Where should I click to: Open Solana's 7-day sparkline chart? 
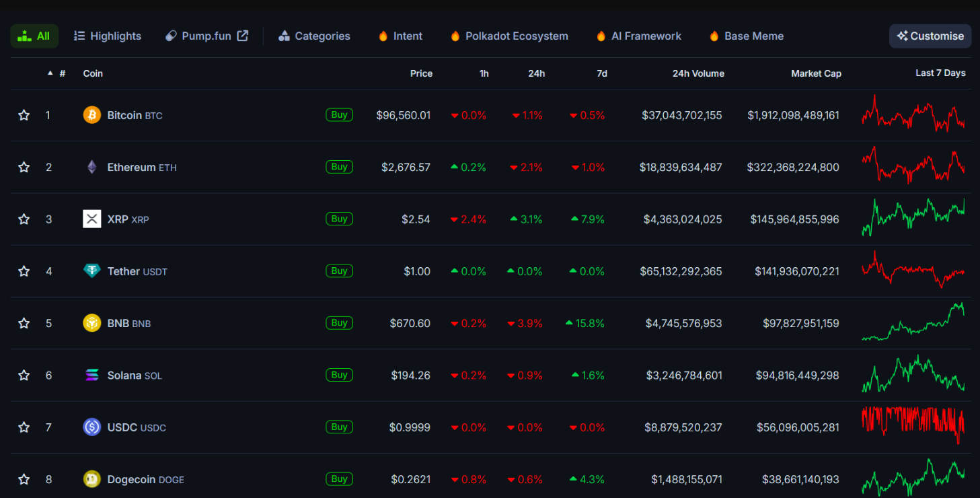913,373
